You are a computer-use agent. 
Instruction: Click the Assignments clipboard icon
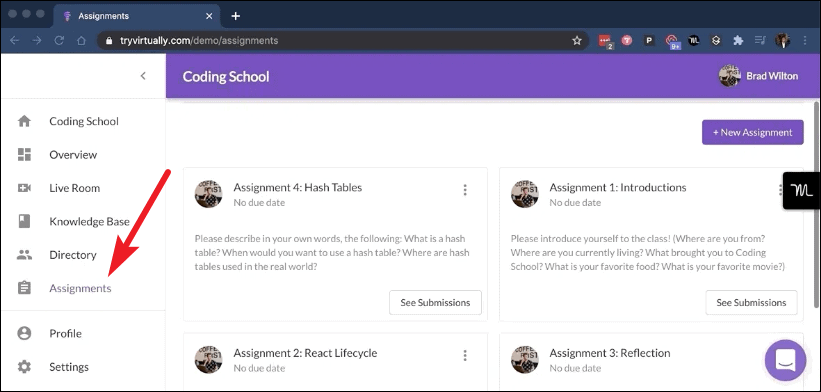coord(24,288)
